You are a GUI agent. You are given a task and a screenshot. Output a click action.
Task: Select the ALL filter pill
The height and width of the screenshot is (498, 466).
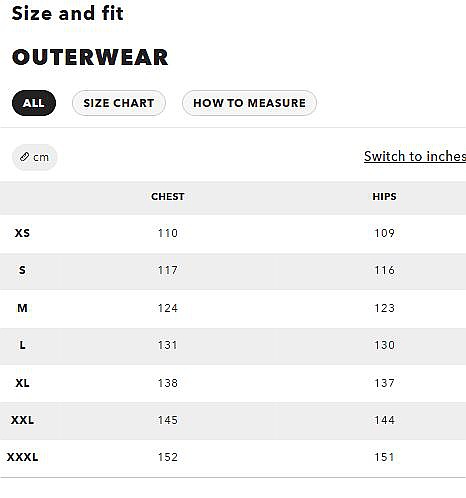(34, 103)
